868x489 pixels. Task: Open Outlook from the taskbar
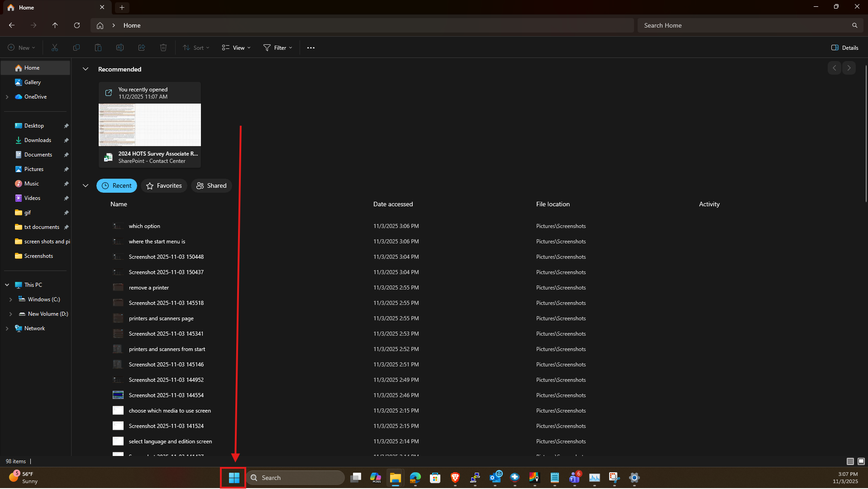496,478
